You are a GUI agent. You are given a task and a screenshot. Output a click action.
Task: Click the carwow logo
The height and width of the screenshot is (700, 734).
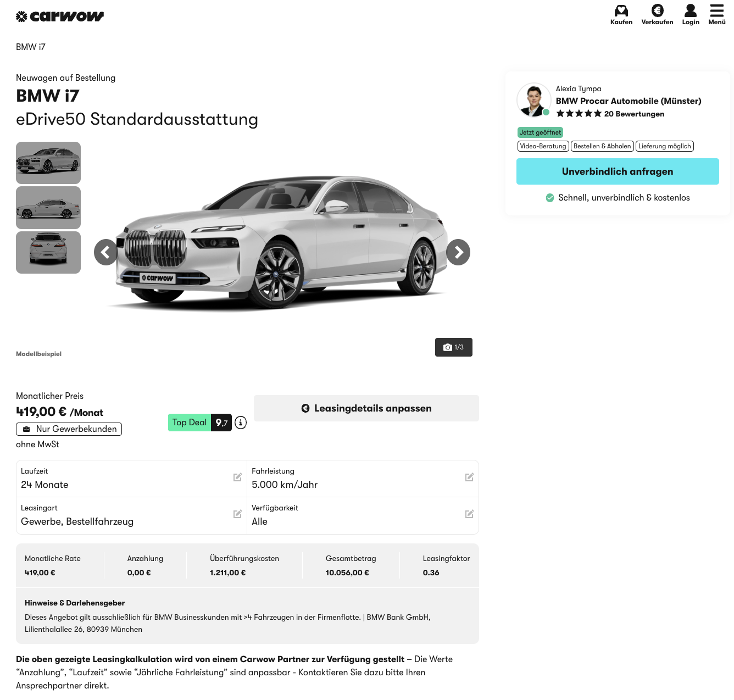pyautogui.click(x=60, y=16)
